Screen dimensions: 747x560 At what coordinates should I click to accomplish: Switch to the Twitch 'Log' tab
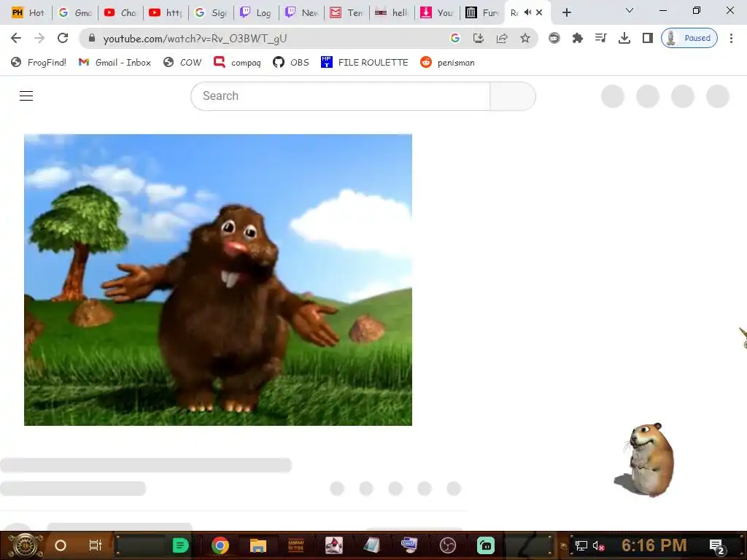(x=256, y=13)
